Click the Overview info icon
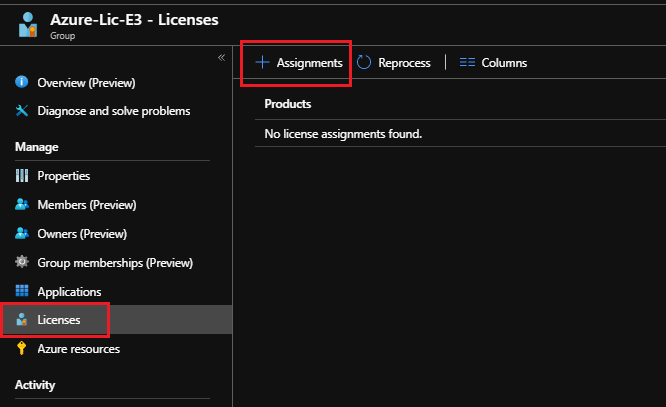This screenshot has height=407, width=666. click(21, 82)
